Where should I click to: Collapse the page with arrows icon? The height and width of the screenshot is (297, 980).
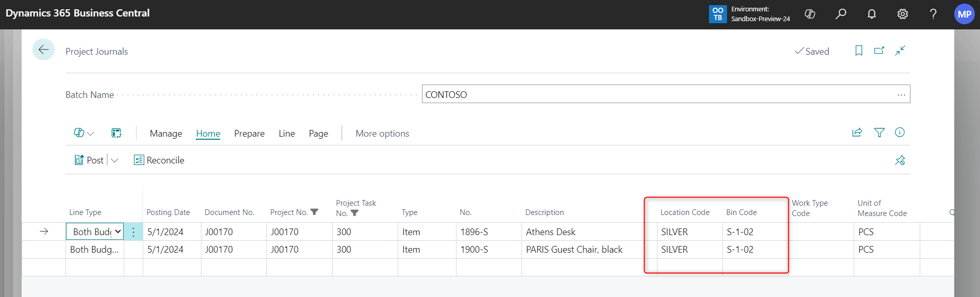(x=900, y=51)
